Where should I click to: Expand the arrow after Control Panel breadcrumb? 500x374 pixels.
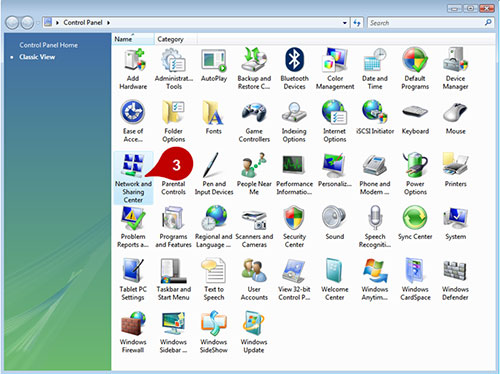(x=108, y=23)
